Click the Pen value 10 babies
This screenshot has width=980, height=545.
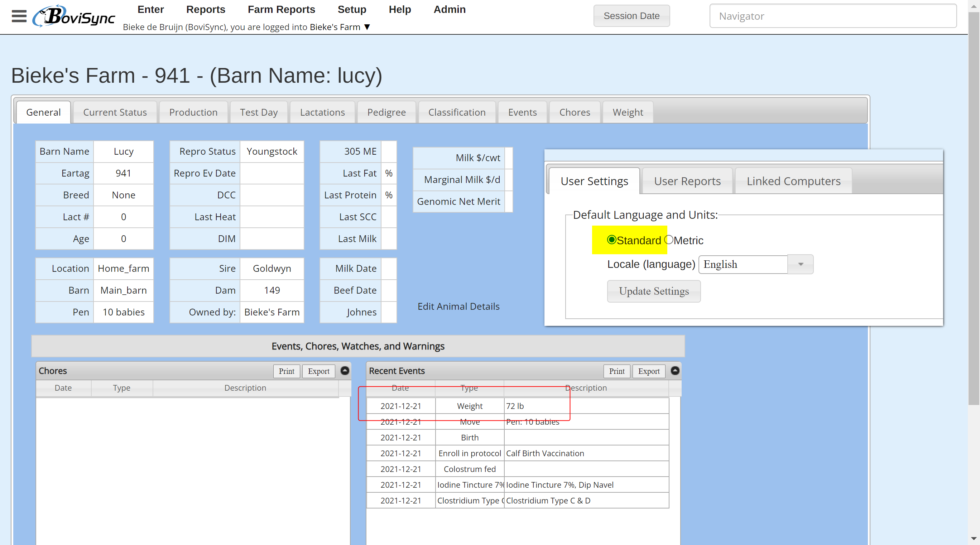coord(123,312)
